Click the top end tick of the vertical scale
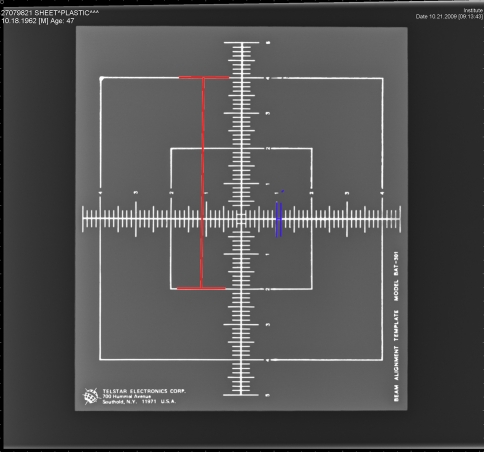The height and width of the screenshot is (452, 484). pyautogui.click(x=241, y=43)
